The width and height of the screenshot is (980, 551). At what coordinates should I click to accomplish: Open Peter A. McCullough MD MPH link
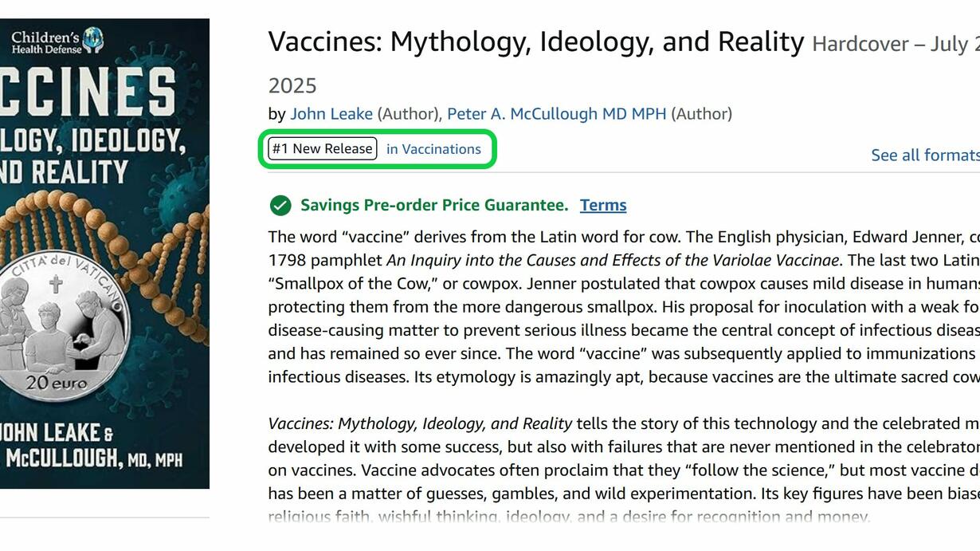point(556,114)
